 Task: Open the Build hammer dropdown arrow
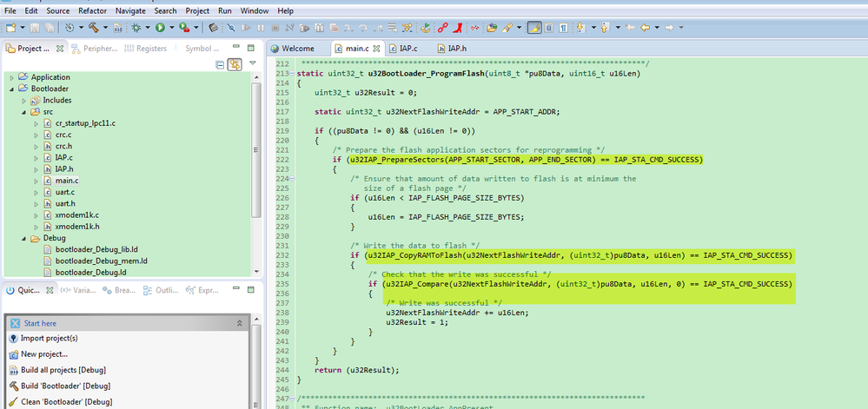coord(105,28)
